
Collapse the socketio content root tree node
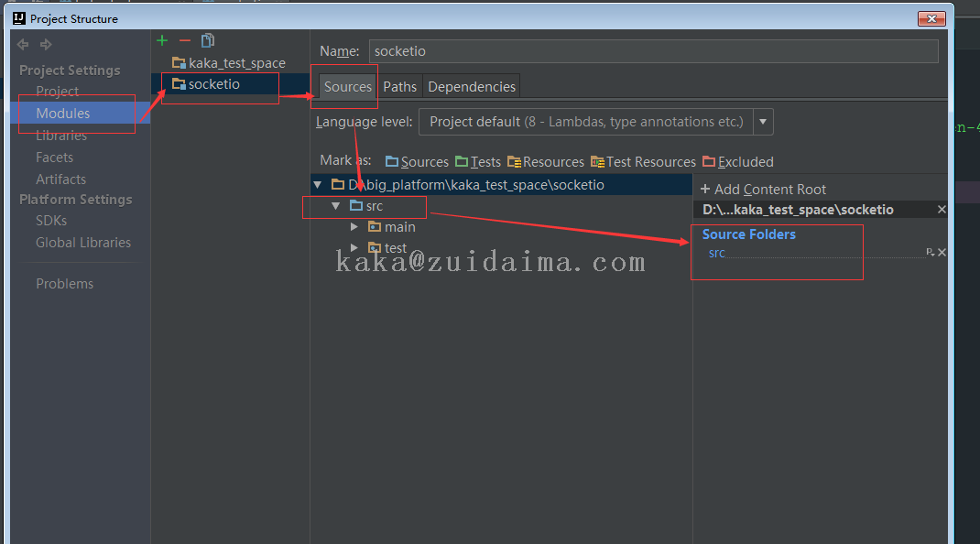coord(318,184)
